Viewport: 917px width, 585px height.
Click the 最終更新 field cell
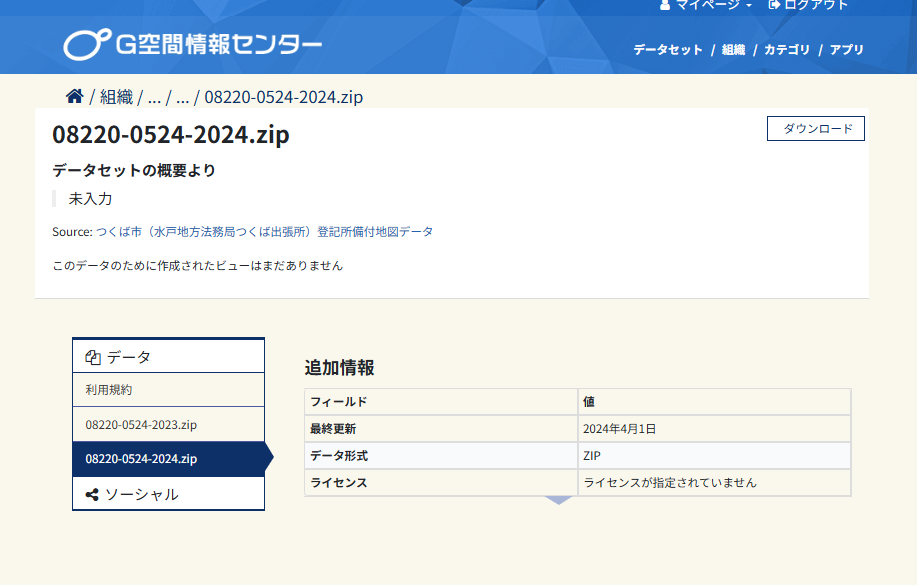(x=441, y=429)
